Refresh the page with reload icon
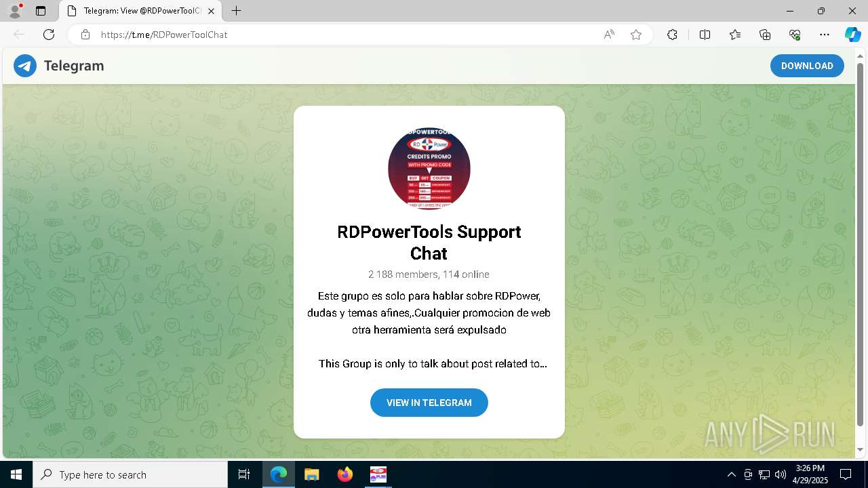Viewport: 868px width, 488px height. (x=49, y=35)
